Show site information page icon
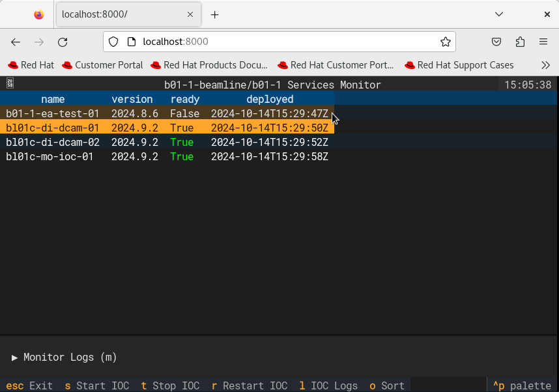This screenshot has width=559, height=392. click(132, 42)
